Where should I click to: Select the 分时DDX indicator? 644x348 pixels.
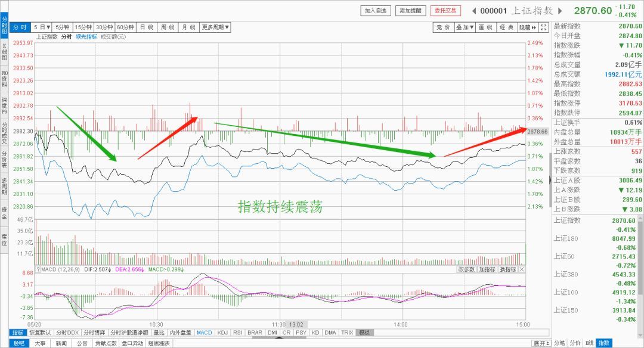67,333
